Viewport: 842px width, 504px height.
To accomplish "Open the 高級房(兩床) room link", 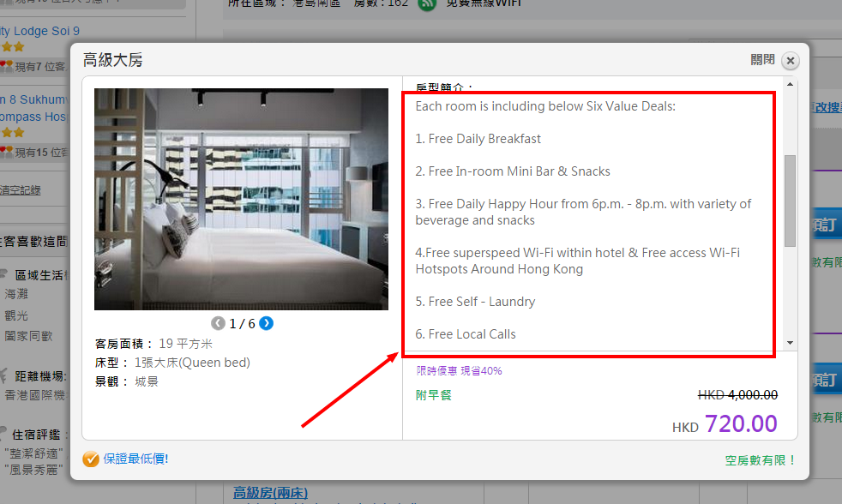I will [271, 492].
